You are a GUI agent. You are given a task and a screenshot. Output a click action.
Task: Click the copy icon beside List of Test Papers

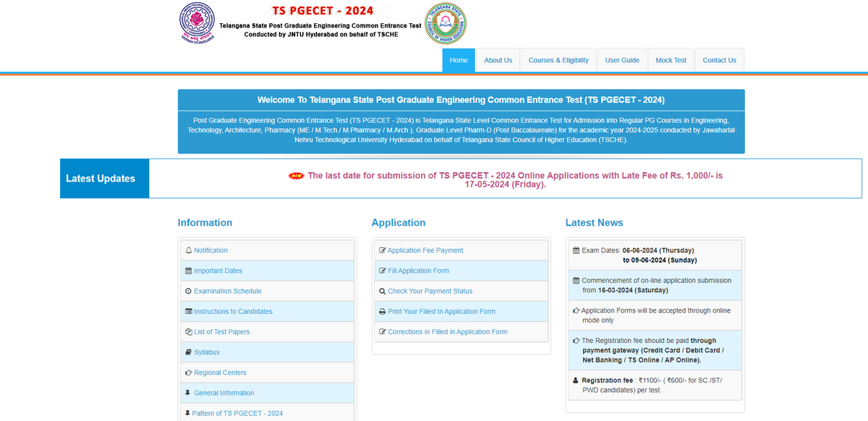[189, 332]
